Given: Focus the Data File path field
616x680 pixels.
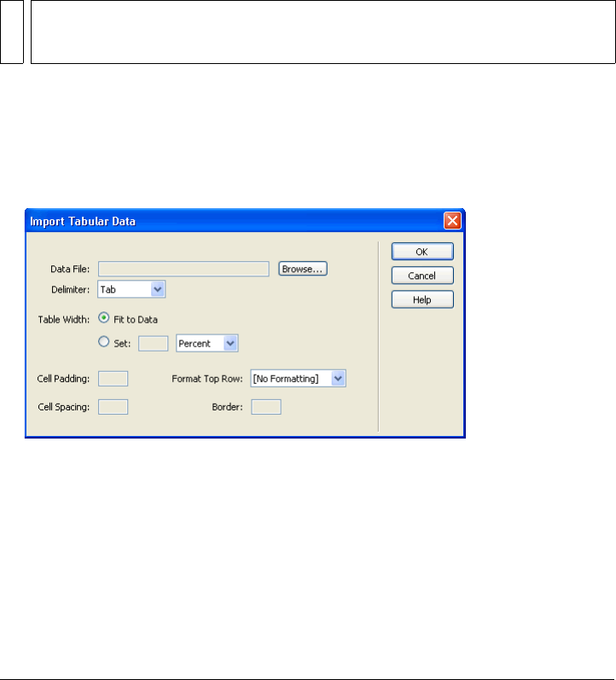Looking at the screenshot, I should (183, 269).
